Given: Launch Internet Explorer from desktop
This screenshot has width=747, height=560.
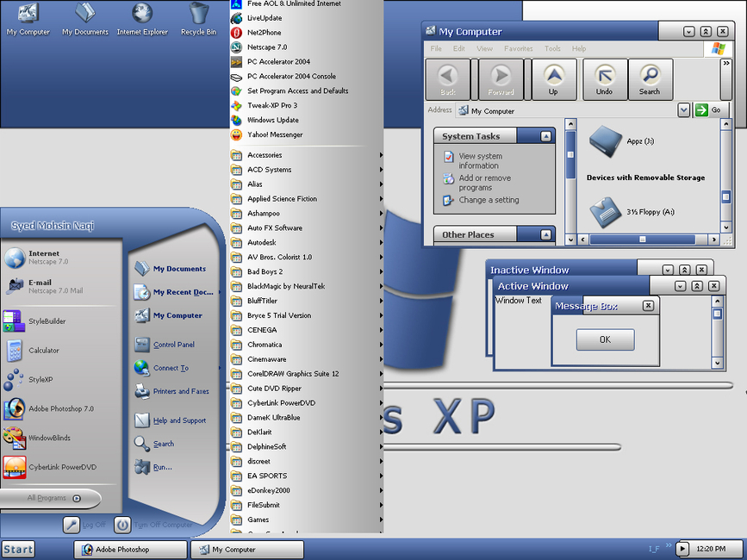Looking at the screenshot, I should [x=142, y=19].
